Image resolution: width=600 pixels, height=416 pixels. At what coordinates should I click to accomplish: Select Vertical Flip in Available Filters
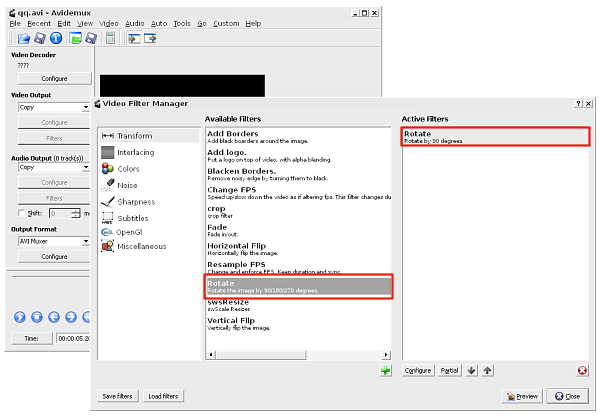pos(232,320)
